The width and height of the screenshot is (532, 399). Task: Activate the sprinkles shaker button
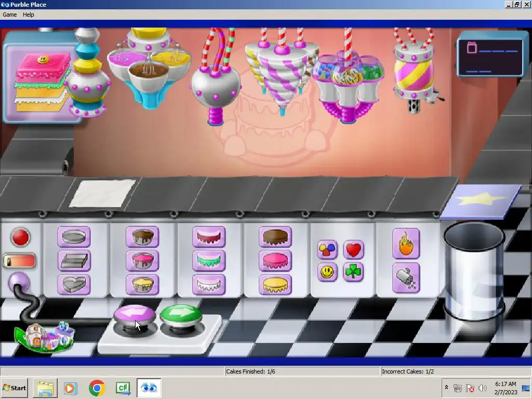pyautogui.click(x=406, y=278)
